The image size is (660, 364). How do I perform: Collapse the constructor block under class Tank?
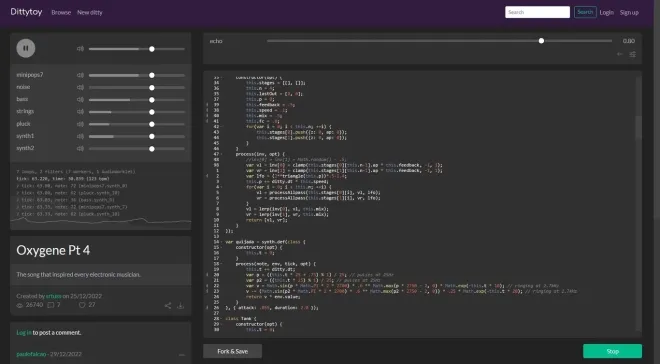coord(222,324)
